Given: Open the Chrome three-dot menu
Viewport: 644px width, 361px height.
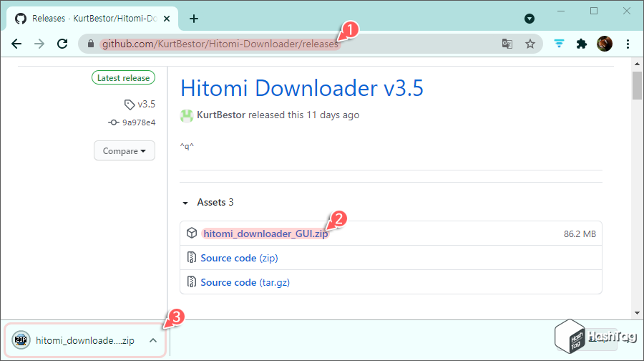Looking at the screenshot, I should pos(628,44).
